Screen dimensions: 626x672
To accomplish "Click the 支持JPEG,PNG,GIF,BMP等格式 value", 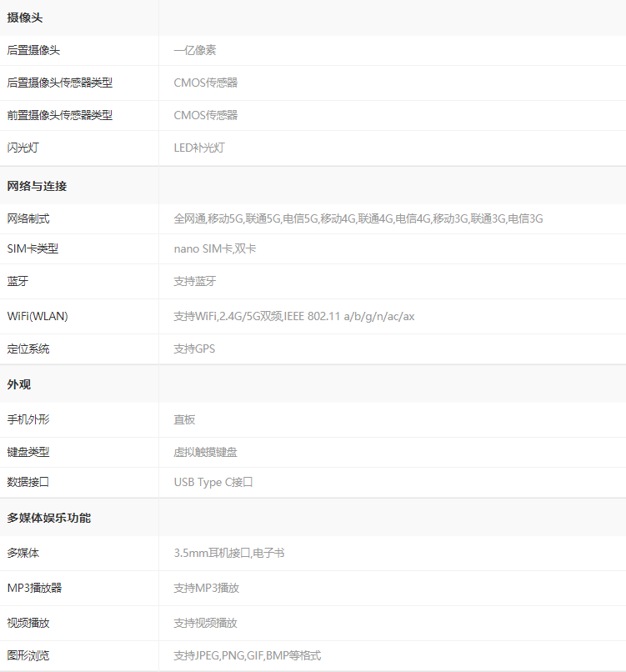I will click(x=248, y=655).
